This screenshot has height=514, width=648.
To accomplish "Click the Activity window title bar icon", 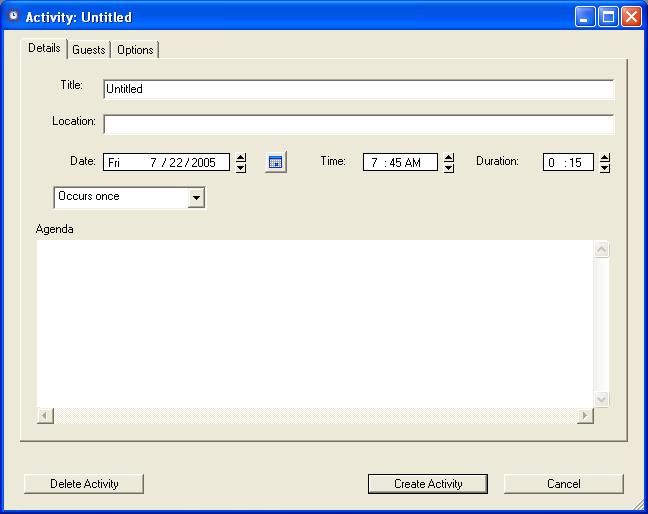I will [13, 17].
